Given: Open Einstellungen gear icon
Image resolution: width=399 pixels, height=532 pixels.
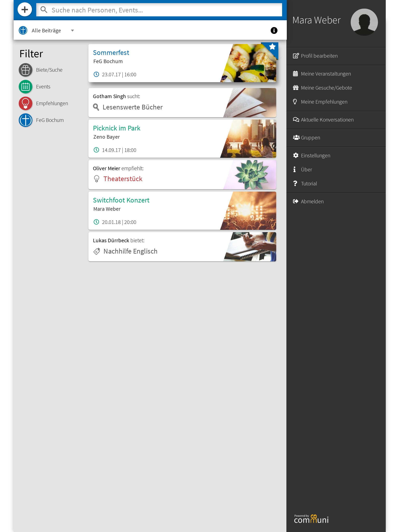Looking at the screenshot, I should tap(296, 155).
